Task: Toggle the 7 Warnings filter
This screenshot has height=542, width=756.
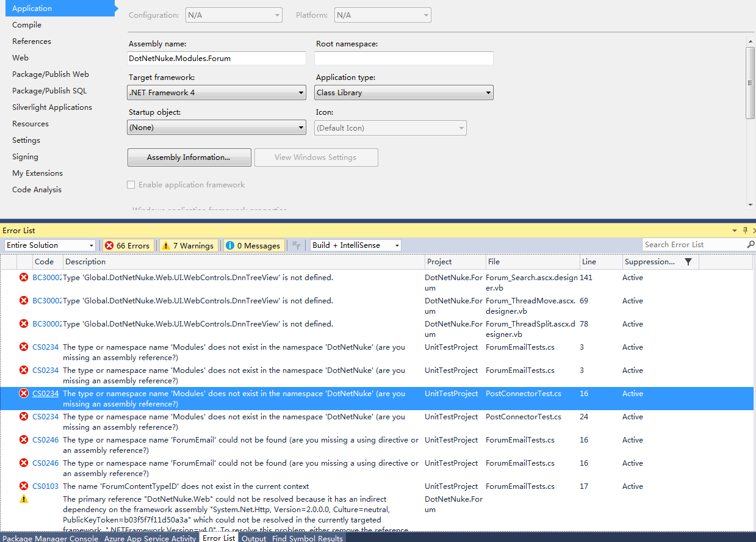Action: click(x=187, y=245)
